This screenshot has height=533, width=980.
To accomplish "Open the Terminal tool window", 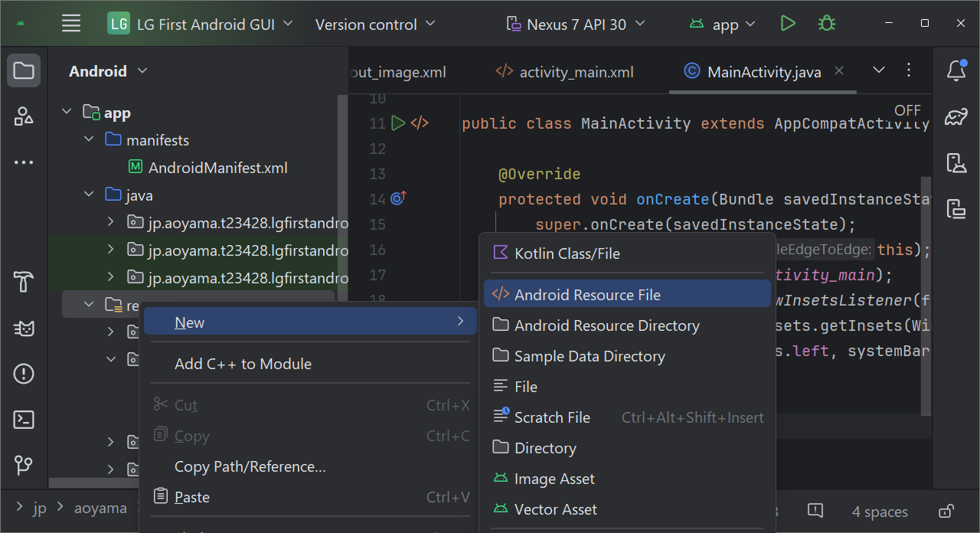I will 24,420.
